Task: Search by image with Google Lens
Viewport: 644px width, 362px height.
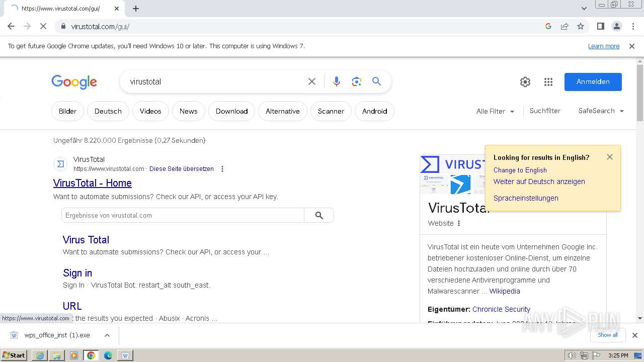Action: pos(357,81)
